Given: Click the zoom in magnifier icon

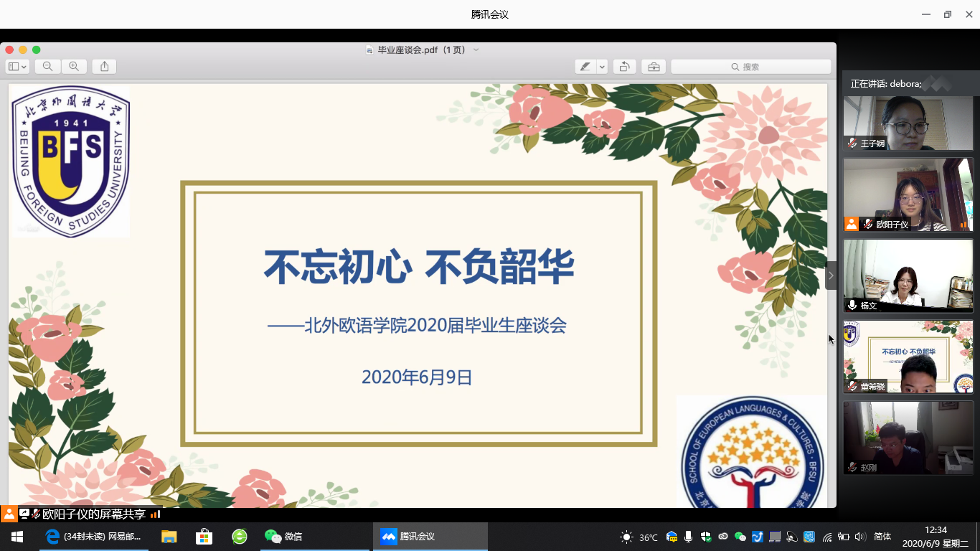Looking at the screenshot, I should click(x=74, y=67).
